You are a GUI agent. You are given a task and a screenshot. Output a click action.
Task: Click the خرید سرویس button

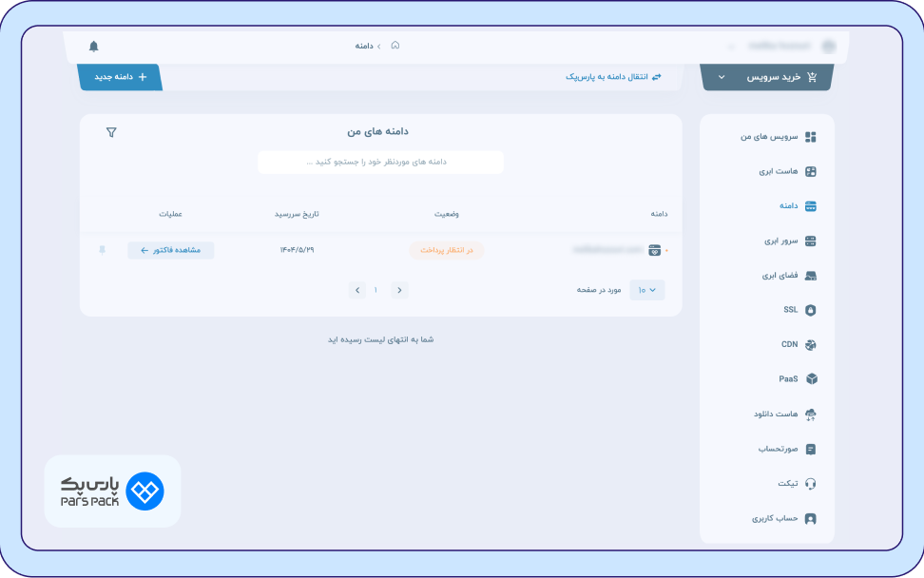(766, 77)
